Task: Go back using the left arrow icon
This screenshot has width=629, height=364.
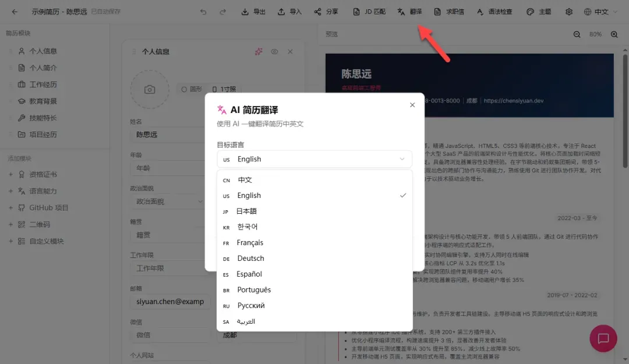Action: pos(15,12)
